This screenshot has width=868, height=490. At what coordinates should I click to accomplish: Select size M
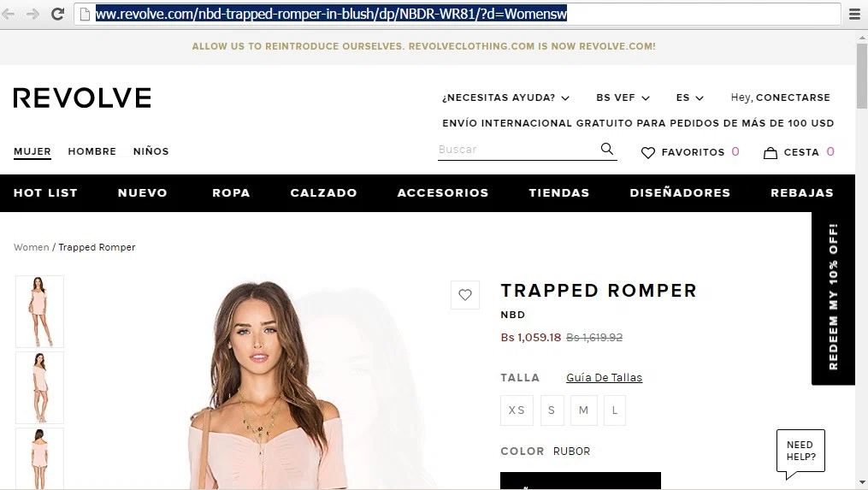tap(583, 410)
